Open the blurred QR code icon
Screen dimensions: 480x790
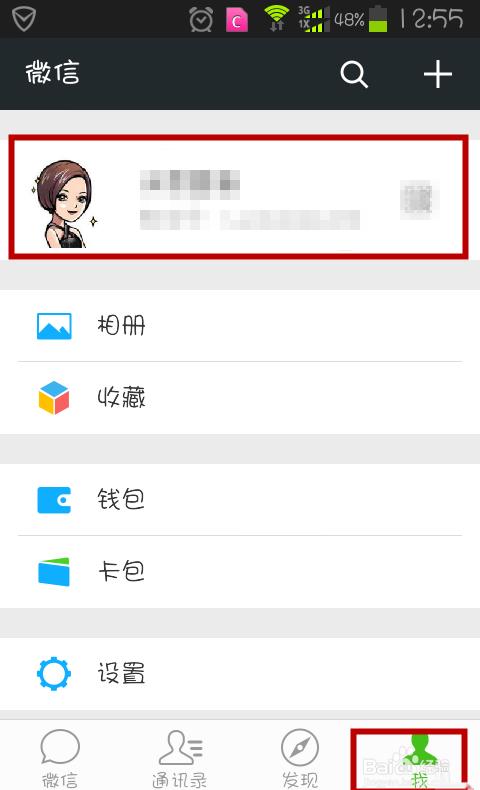tap(416, 200)
